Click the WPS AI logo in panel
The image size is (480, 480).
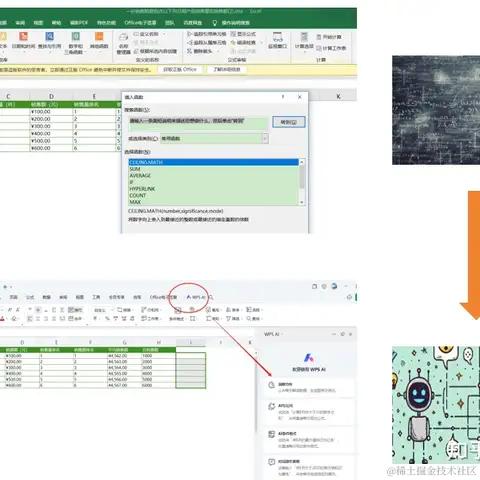(309, 358)
